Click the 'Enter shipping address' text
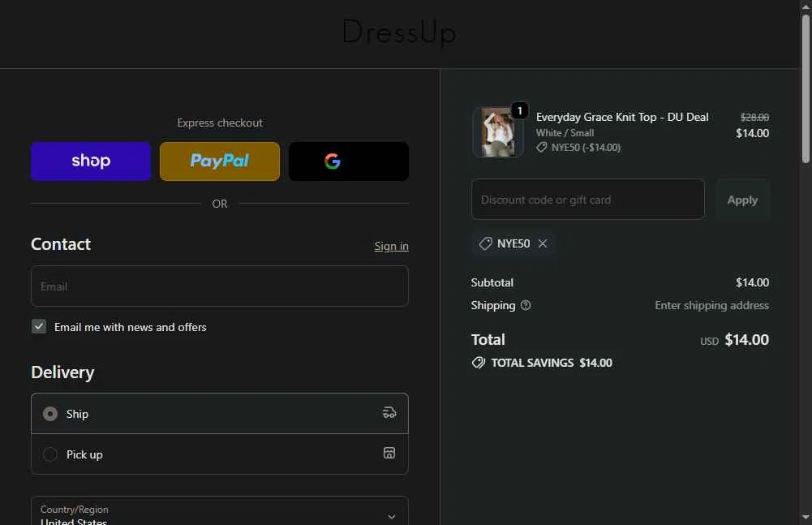 (711, 305)
